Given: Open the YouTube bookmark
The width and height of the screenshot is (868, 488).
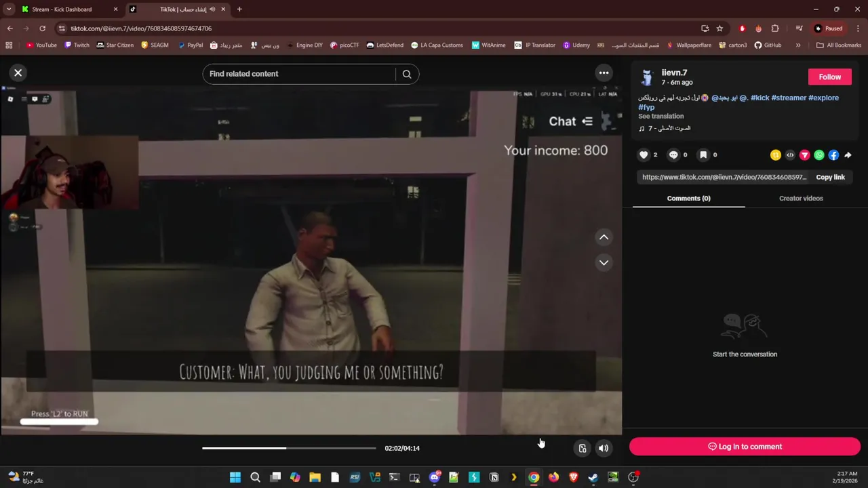Looking at the screenshot, I should pos(41,45).
